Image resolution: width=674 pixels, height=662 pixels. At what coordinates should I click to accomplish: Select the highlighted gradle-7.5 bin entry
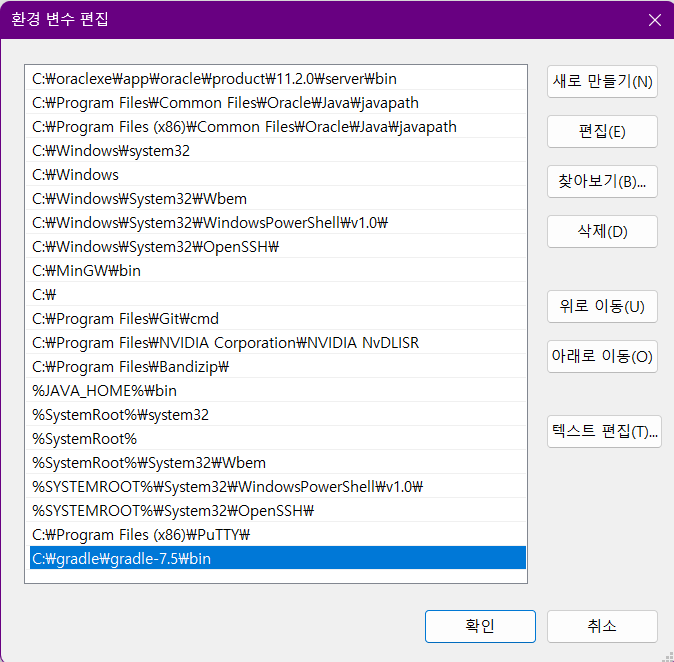pyautogui.click(x=278, y=558)
